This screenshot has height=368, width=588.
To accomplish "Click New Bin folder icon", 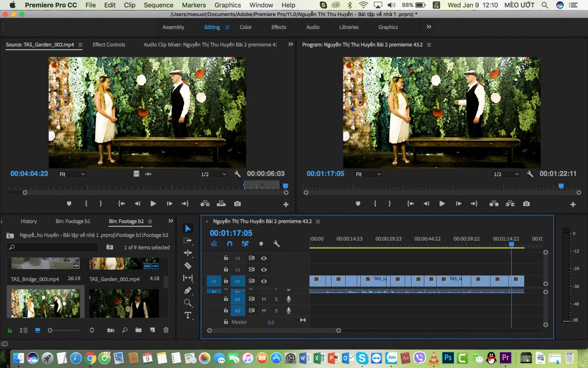I will (138, 330).
